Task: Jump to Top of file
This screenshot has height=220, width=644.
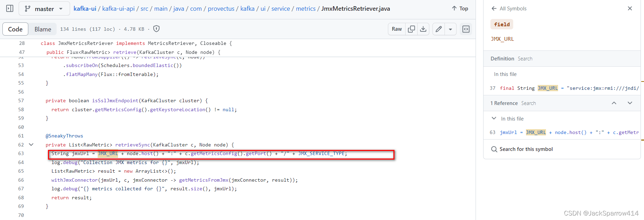Action: click(460, 9)
